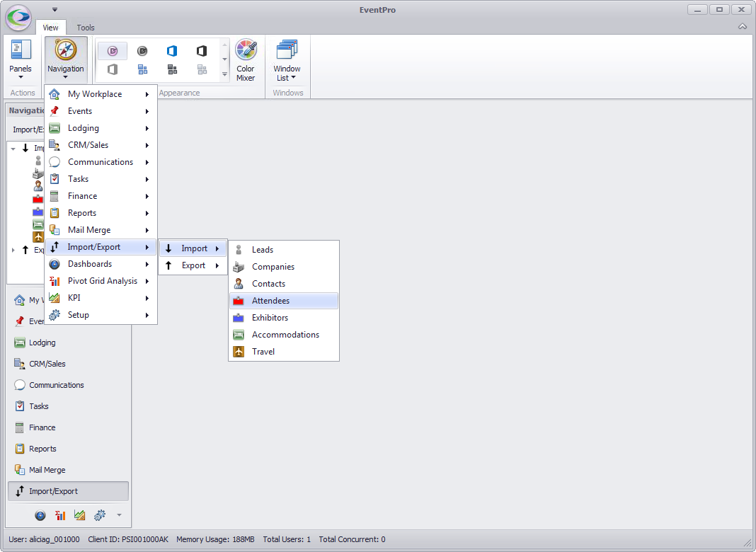756x552 pixels.
Task: Select the blue Office skin thumbnail
Action: click(x=172, y=51)
